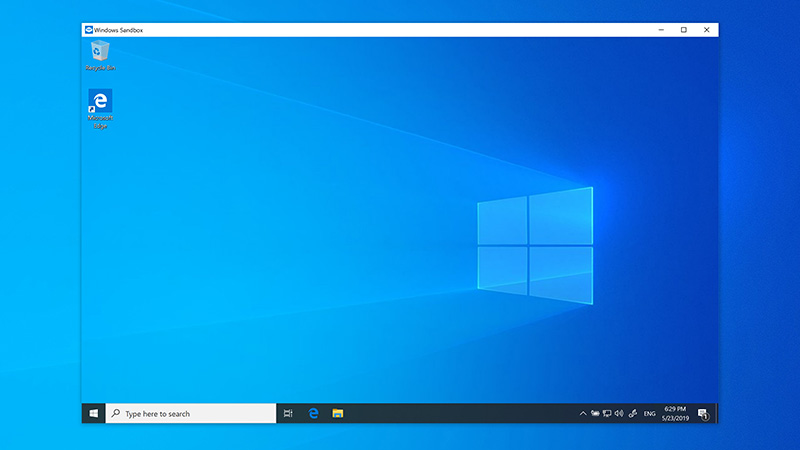Open Task View from the taskbar
800x450 pixels.
(x=288, y=413)
